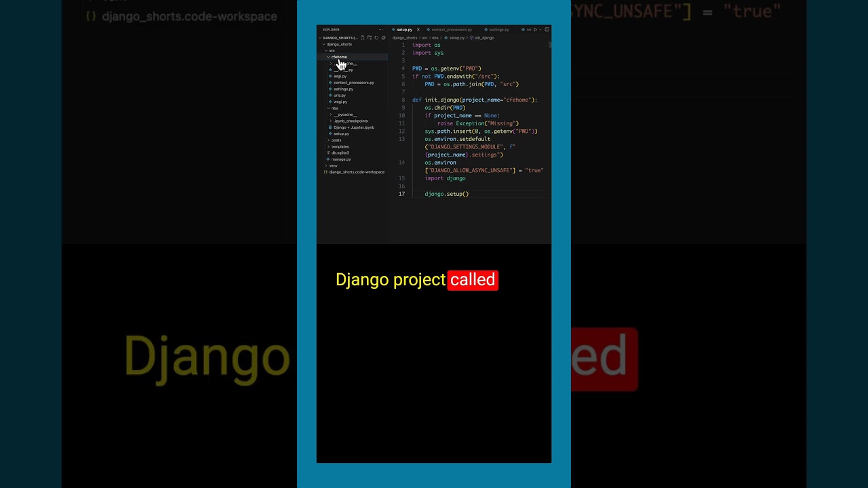Collapse all folders in Explorer
Image resolution: width=868 pixels, height=488 pixels.
pyautogui.click(x=383, y=38)
